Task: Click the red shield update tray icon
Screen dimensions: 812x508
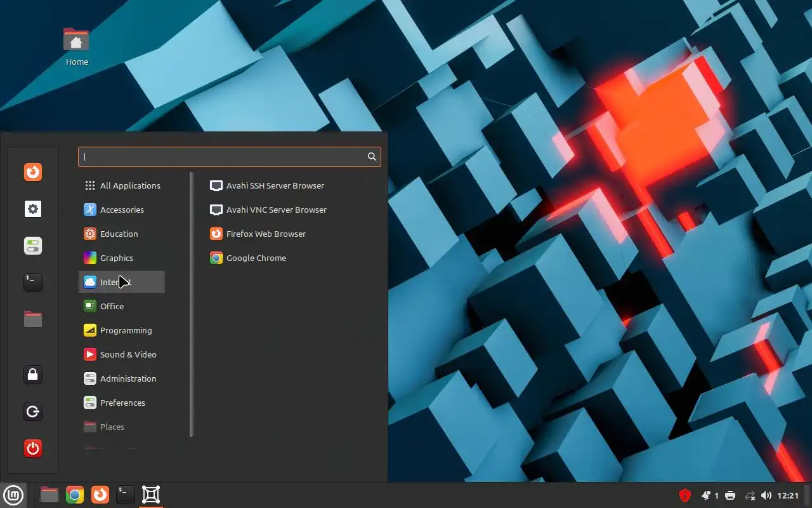Action: (x=685, y=495)
